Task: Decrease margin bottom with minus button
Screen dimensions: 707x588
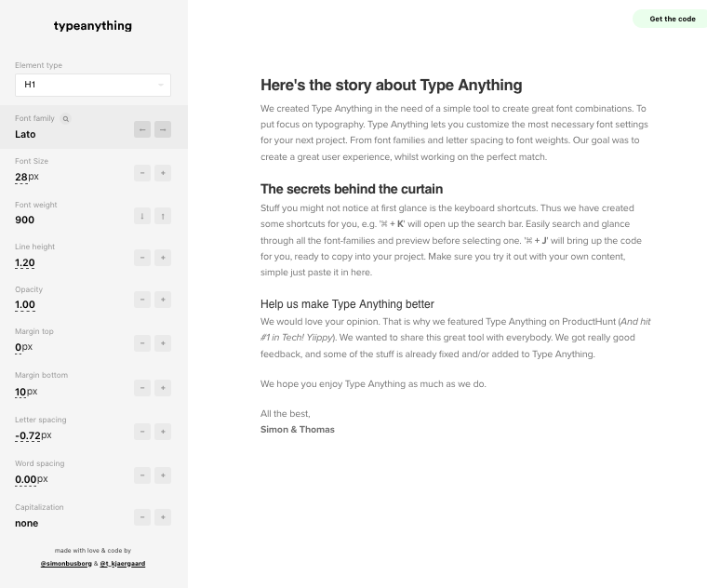Action: click(x=142, y=388)
